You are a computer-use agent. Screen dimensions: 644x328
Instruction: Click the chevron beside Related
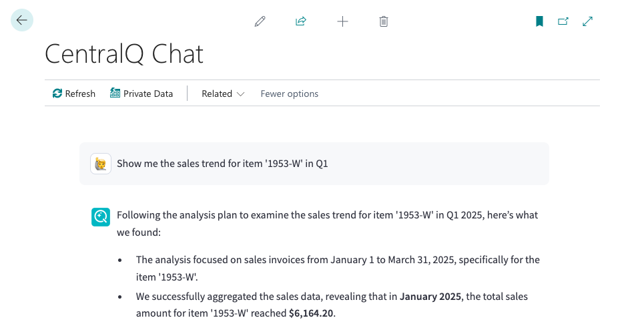coord(241,94)
